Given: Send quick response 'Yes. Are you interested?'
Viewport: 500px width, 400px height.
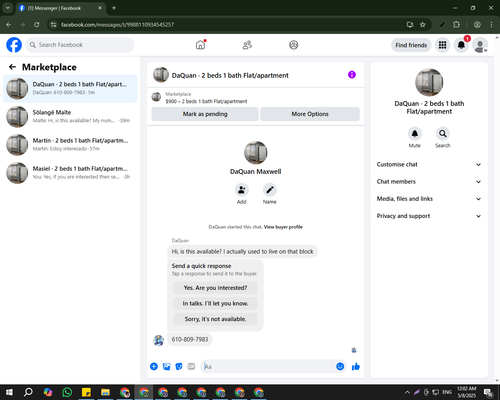Looking at the screenshot, I should tap(215, 288).
